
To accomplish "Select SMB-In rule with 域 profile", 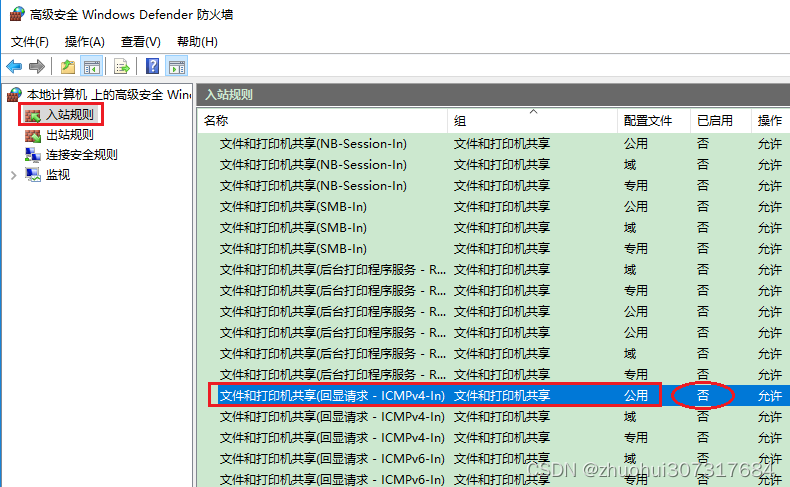I will pyautogui.click(x=494, y=228).
